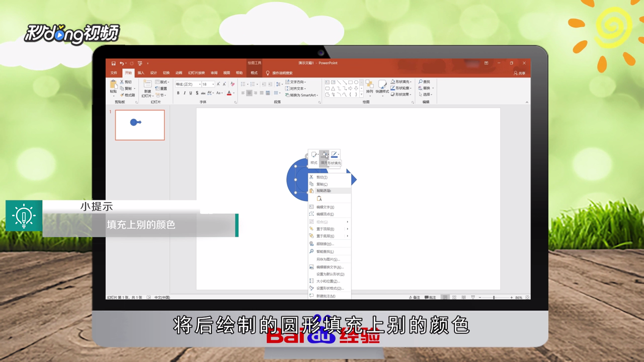
Task: Click the paste Keep Text Only icon
Action: pyautogui.click(x=319, y=199)
